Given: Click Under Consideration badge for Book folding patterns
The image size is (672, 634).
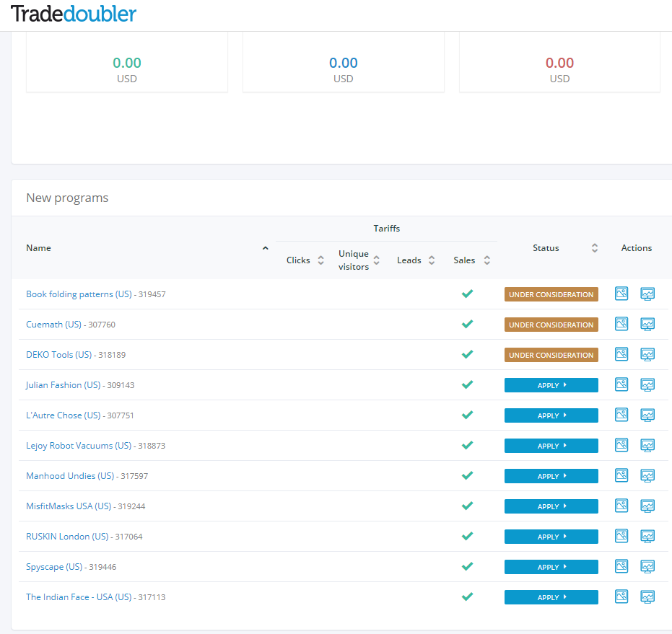Looking at the screenshot, I should (551, 294).
